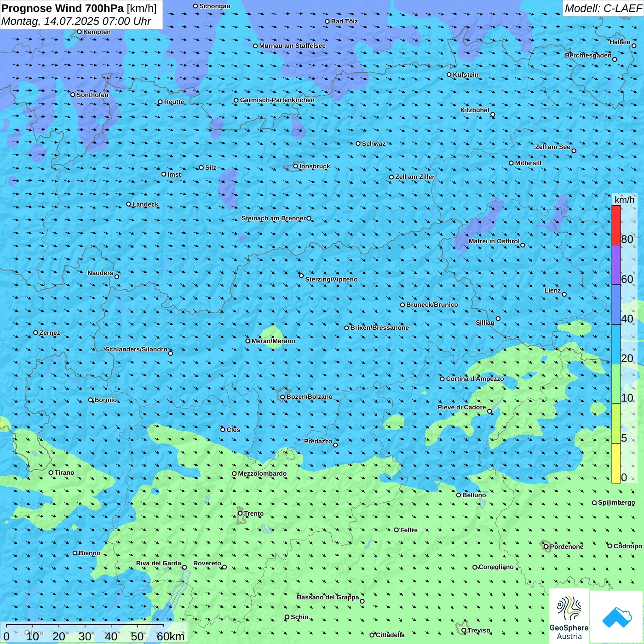Click the Kempten location dot

79,32
